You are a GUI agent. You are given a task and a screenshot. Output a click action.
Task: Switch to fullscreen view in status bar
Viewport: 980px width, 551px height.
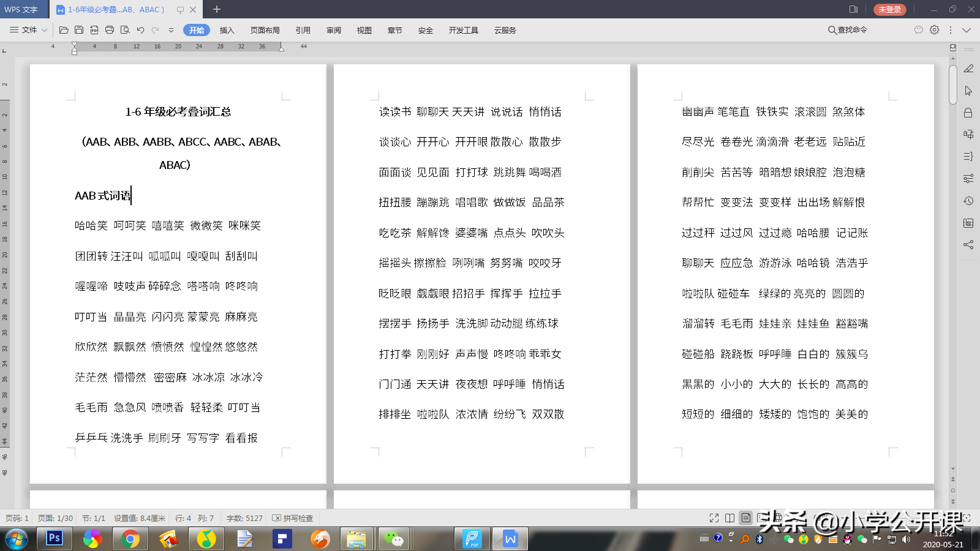pos(714,518)
